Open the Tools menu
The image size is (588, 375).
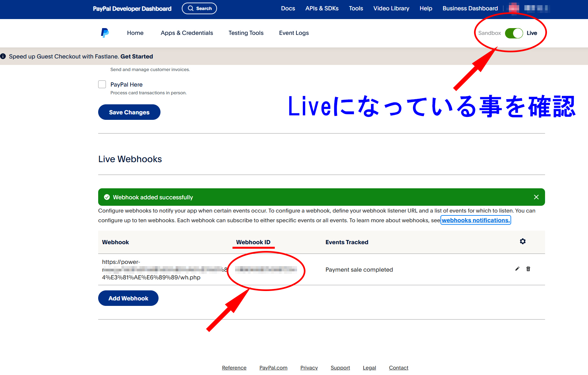(356, 8)
